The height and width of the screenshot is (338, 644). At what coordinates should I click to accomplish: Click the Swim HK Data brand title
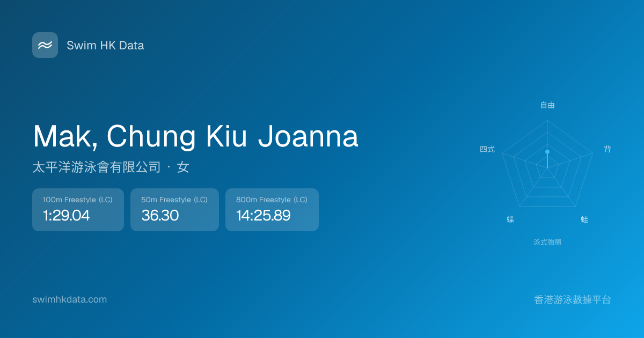(x=105, y=46)
